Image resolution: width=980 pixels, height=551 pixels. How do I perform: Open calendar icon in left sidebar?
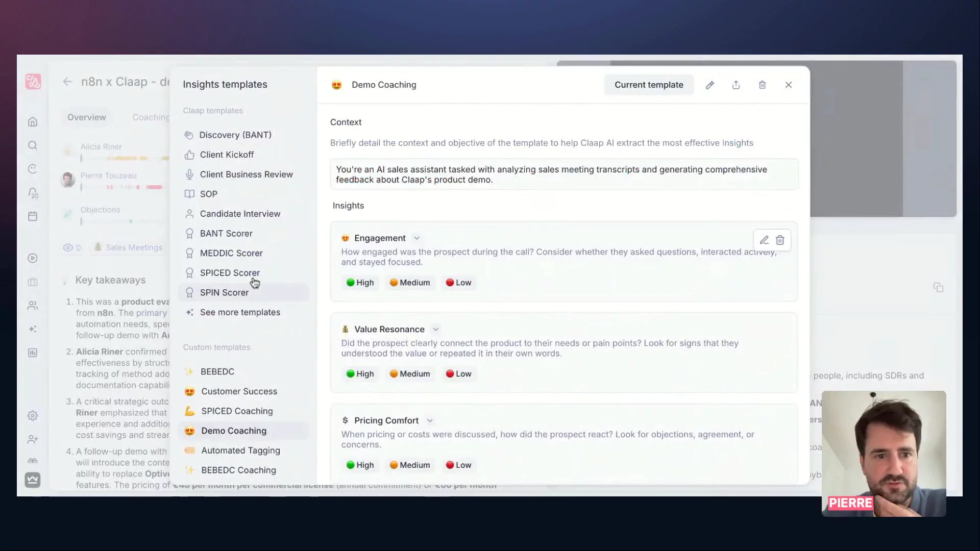[x=33, y=216]
